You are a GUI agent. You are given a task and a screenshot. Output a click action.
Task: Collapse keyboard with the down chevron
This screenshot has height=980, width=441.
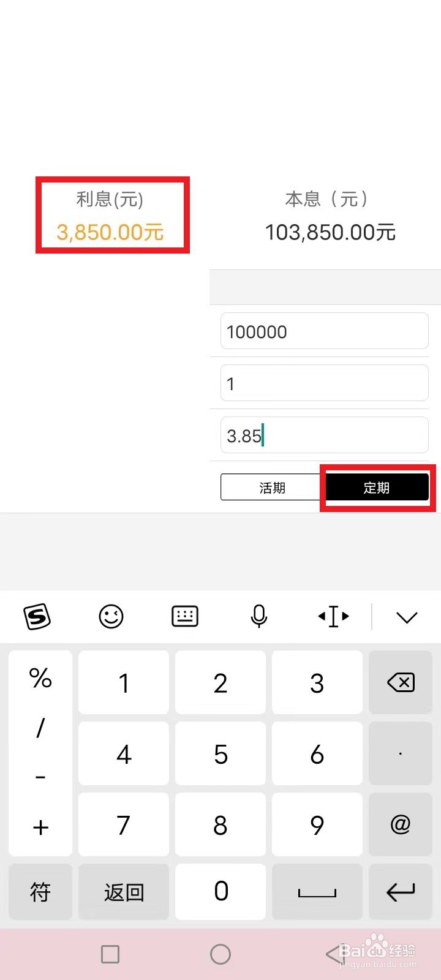click(x=407, y=617)
